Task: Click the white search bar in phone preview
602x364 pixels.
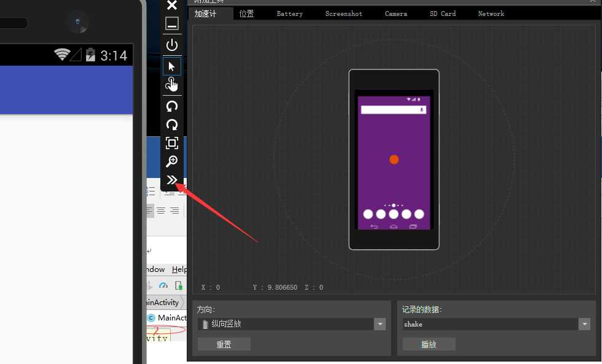Action: point(394,110)
